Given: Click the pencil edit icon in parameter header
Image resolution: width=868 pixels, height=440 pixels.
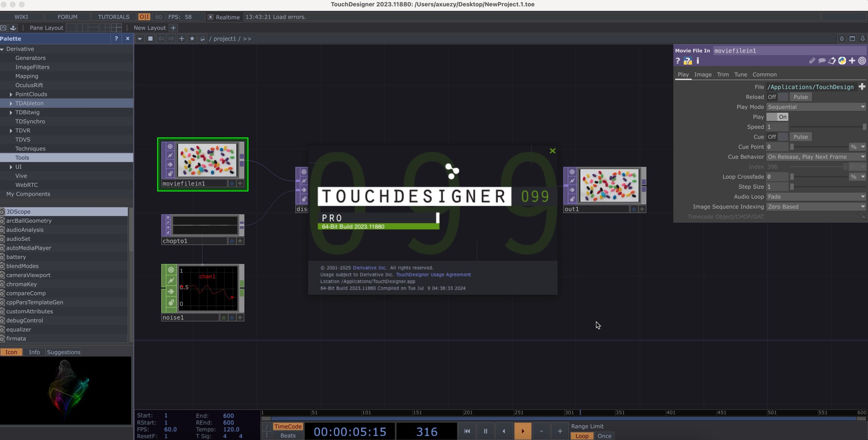Looking at the screenshot, I should [812, 61].
